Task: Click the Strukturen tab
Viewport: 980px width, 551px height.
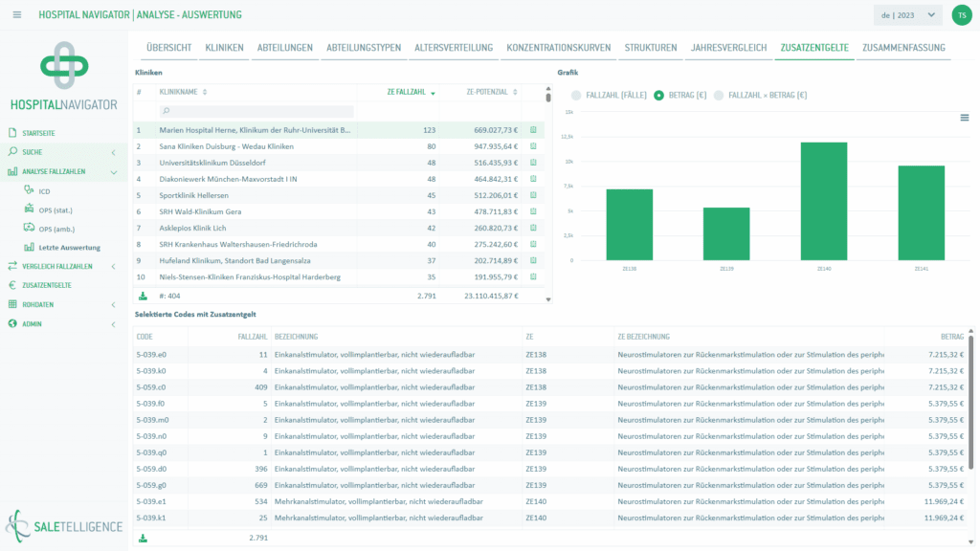Action: [651, 48]
